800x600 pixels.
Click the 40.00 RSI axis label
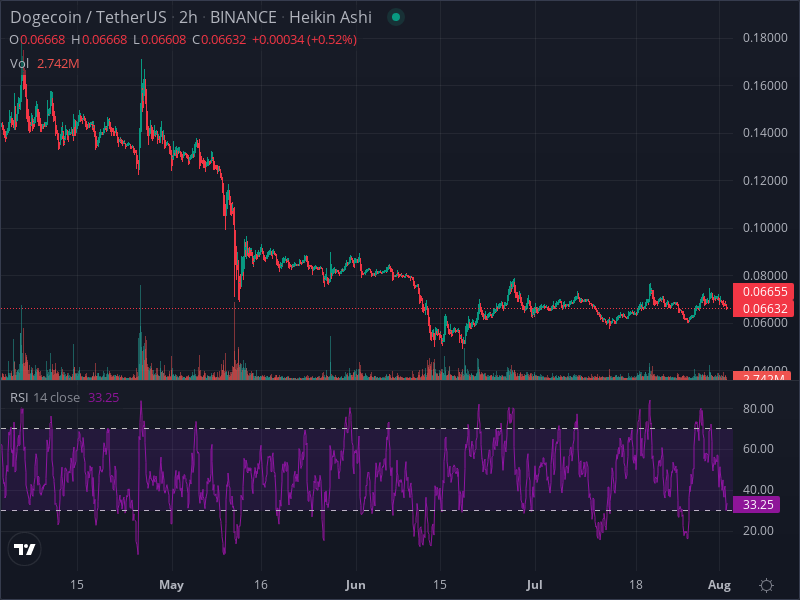point(758,490)
